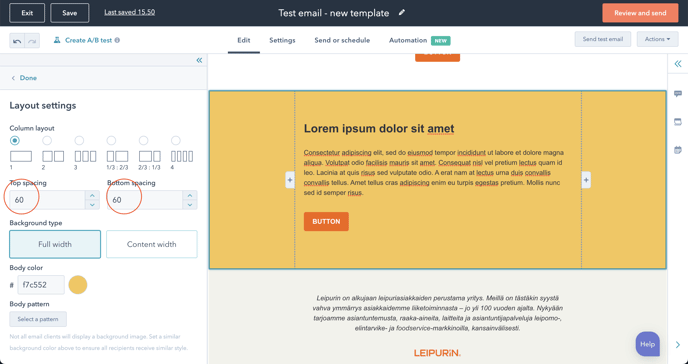Click the three-column layout thumbnail
The width and height of the screenshot is (688, 364).
coord(85,156)
